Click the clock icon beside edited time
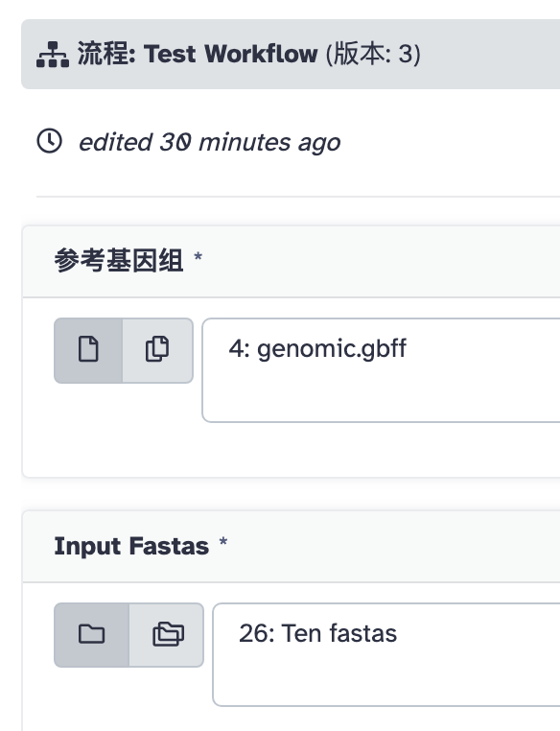The width and height of the screenshot is (560, 731). [50, 141]
